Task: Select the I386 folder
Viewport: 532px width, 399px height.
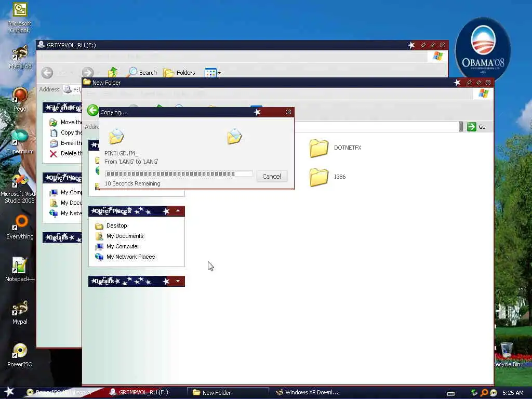Action: point(327,177)
